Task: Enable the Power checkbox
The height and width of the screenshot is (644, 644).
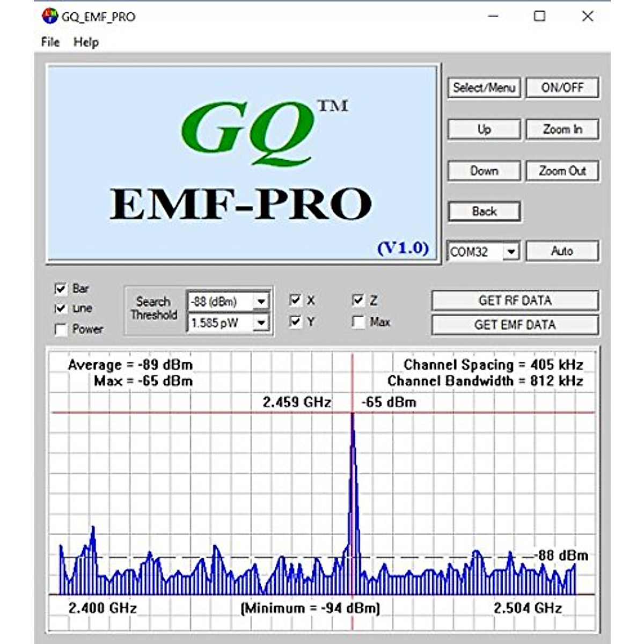Action: click(x=61, y=330)
